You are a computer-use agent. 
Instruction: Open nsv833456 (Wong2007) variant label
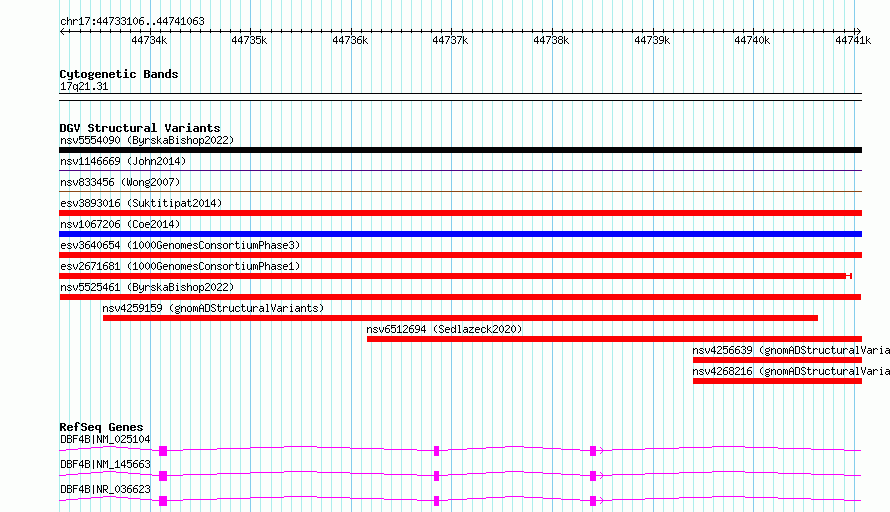click(120, 182)
